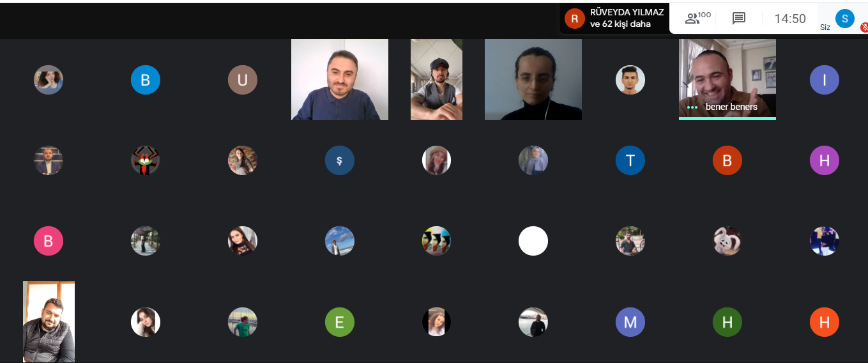Select the video tile of man in blue polo
This screenshot has width=868, height=363.
tap(340, 79)
